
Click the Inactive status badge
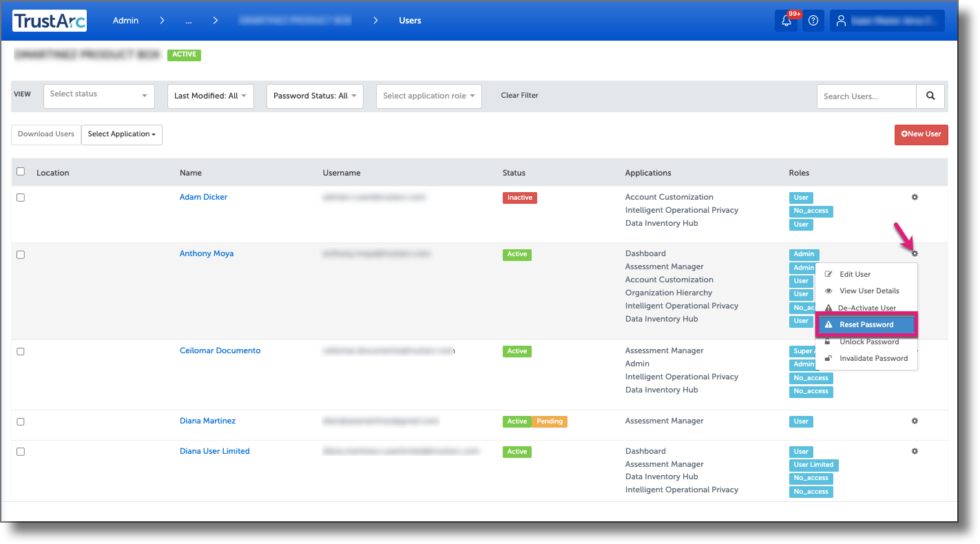520,198
